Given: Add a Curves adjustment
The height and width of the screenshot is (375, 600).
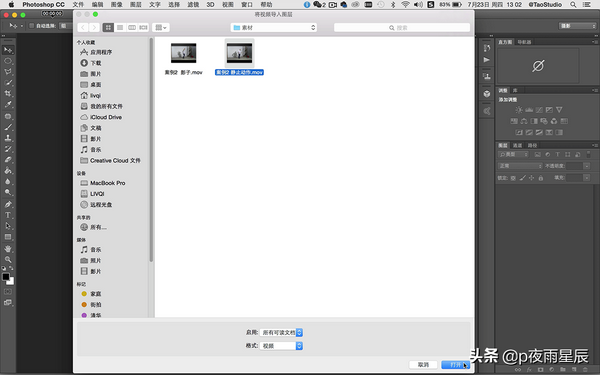Looking at the screenshot, I should pyautogui.click(x=539, y=110).
